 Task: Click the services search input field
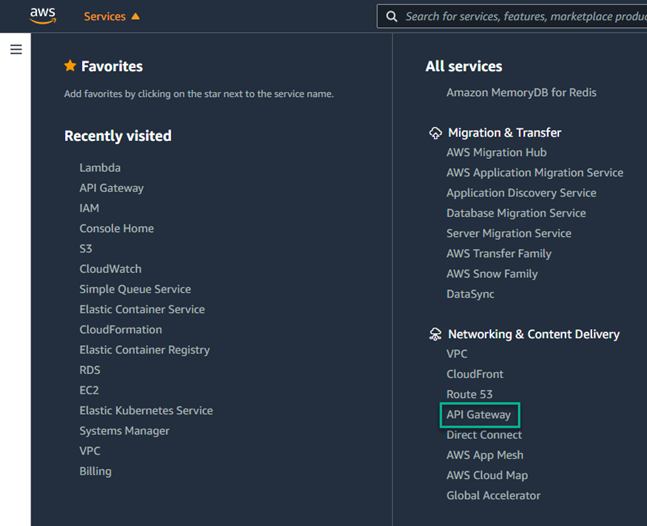(512, 17)
